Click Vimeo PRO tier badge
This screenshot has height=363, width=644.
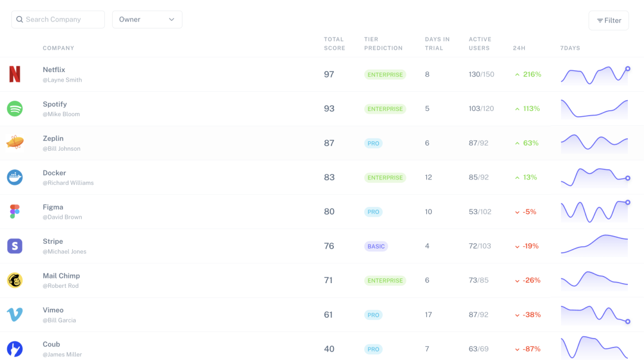[x=373, y=315]
